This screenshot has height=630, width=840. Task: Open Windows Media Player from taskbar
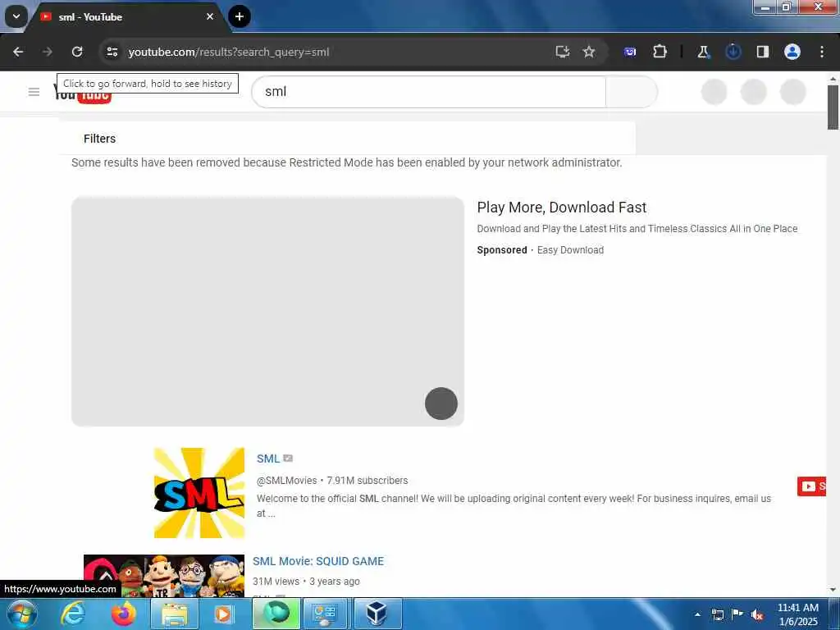click(x=225, y=614)
